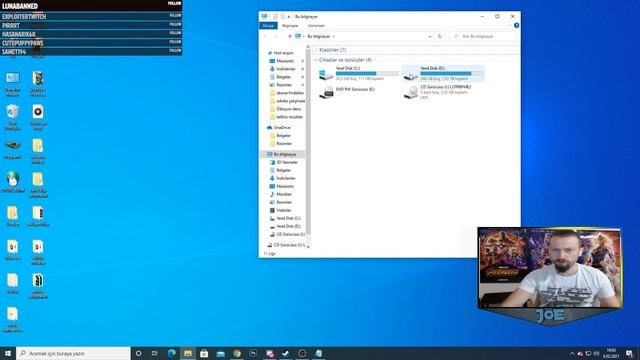Screen dimensions: 640x360
Task: Open Microsoft Store from taskbar
Action: 204,353
